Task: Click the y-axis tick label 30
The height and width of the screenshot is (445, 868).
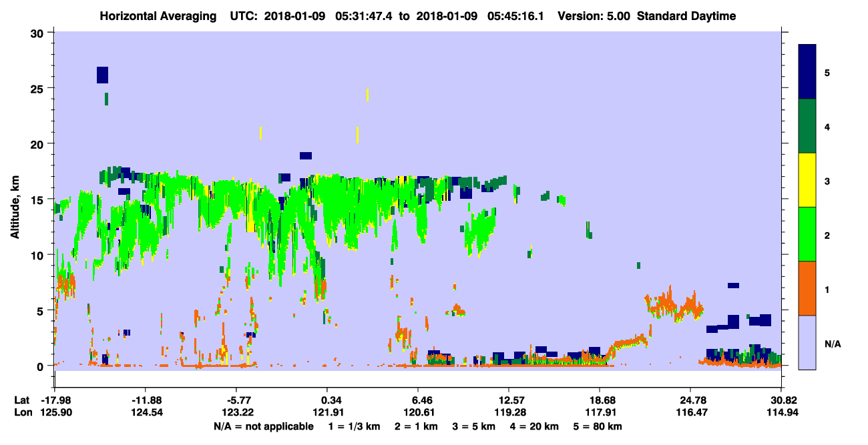Action: tap(39, 32)
